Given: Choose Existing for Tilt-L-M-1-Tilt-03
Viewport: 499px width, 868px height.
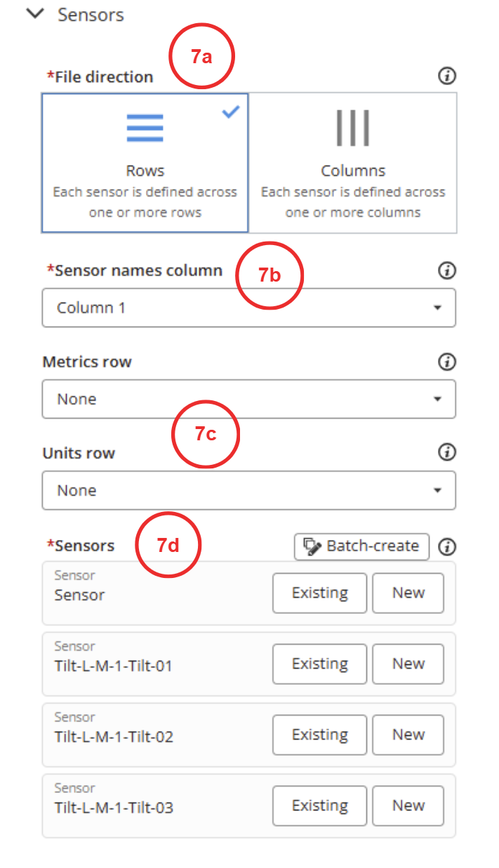Looking at the screenshot, I should (x=319, y=805).
